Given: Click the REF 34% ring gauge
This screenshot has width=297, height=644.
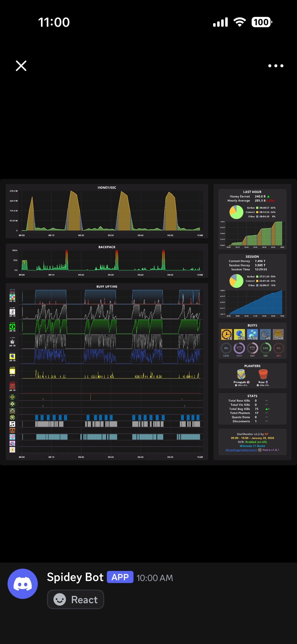Looking at the screenshot, I should pyautogui.click(x=266, y=348).
